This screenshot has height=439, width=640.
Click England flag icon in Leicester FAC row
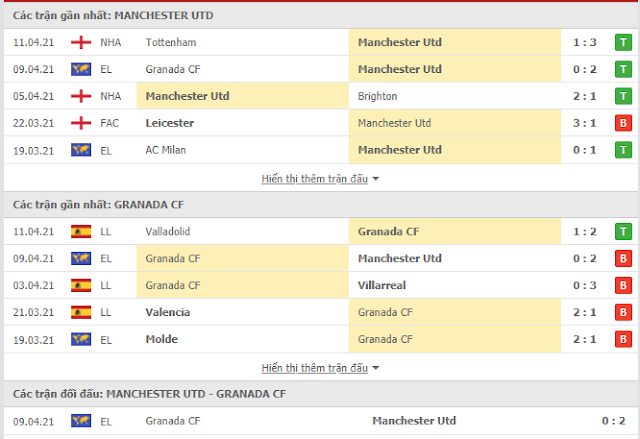coord(81,123)
